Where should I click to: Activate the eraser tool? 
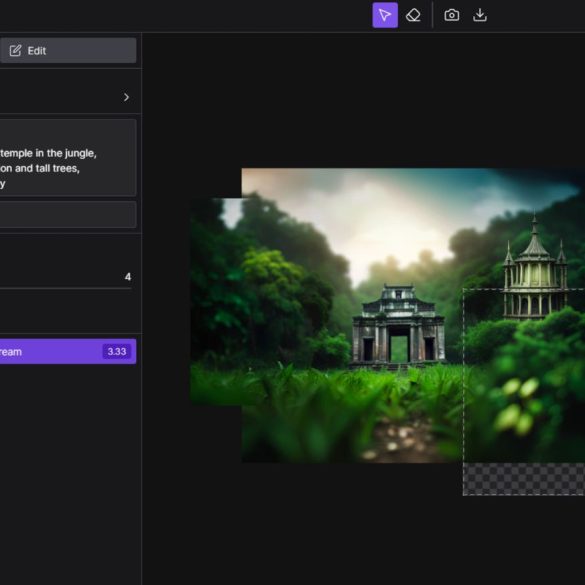coord(413,15)
